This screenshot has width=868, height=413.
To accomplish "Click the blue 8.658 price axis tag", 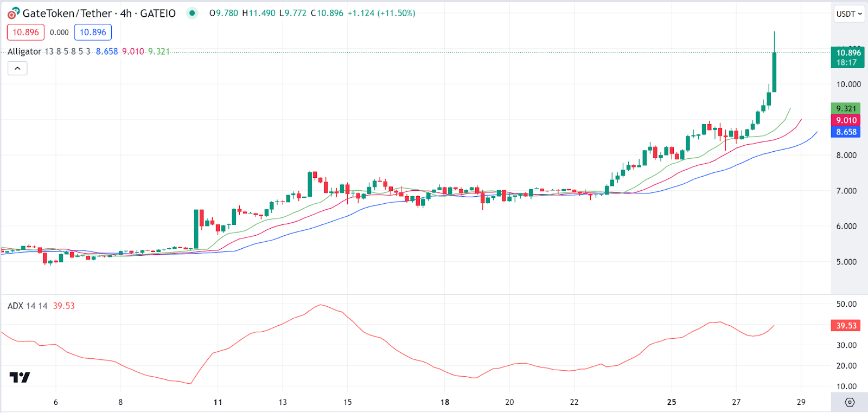I will point(846,132).
